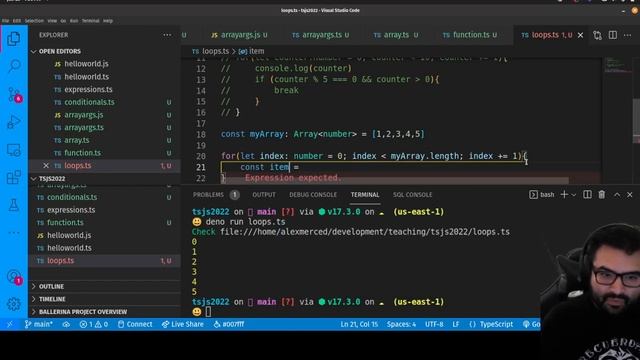Expand the BALLERINA PROJECT OVERVIEW section
This screenshot has height=360, width=640.
pos(83,312)
